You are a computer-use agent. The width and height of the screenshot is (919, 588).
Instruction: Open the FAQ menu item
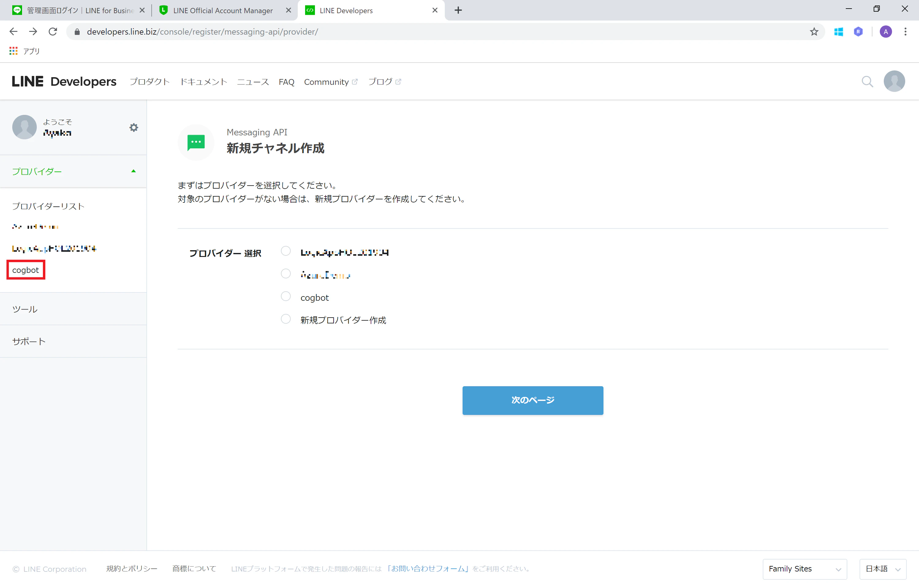[x=286, y=82]
